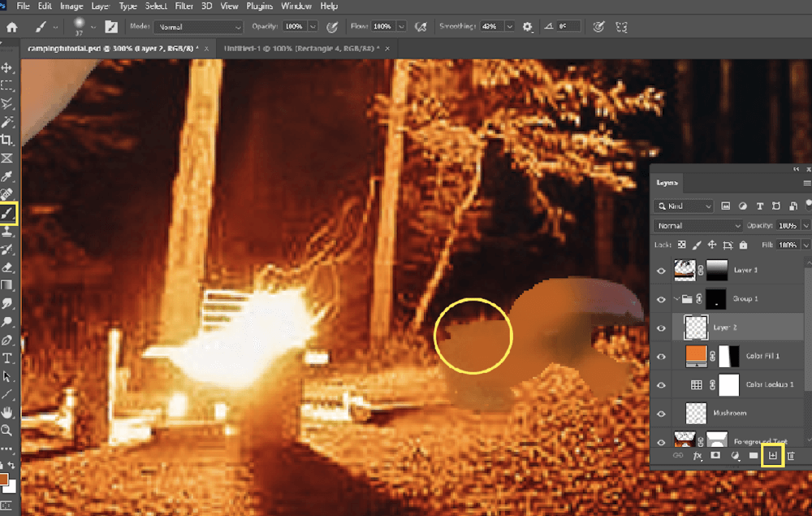812x516 pixels.
Task: Select the Magic Wand tool
Action: click(x=6, y=122)
